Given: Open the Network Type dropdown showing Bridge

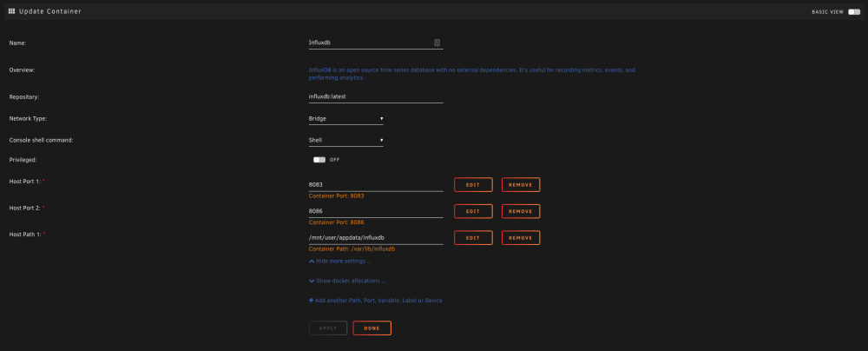Looking at the screenshot, I should 346,119.
